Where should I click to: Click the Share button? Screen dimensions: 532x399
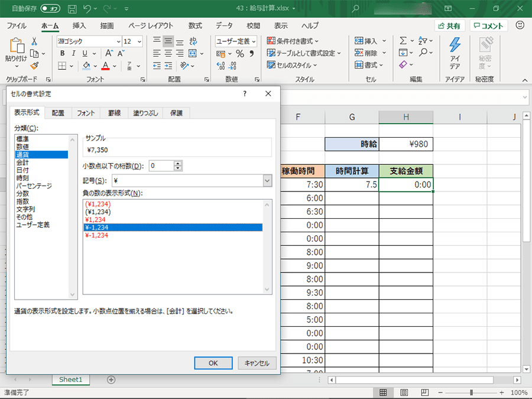click(x=449, y=26)
